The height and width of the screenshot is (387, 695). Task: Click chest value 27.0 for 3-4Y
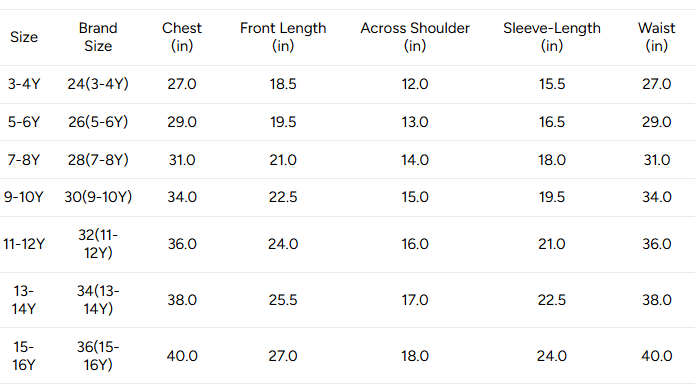(x=182, y=84)
